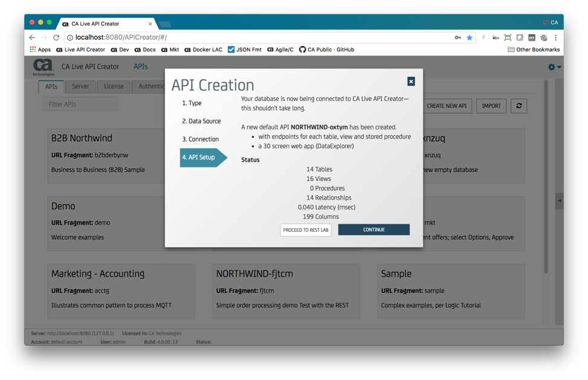Open the settings gear dropdown
The height and width of the screenshot is (380, 588).
click(554, 67)
